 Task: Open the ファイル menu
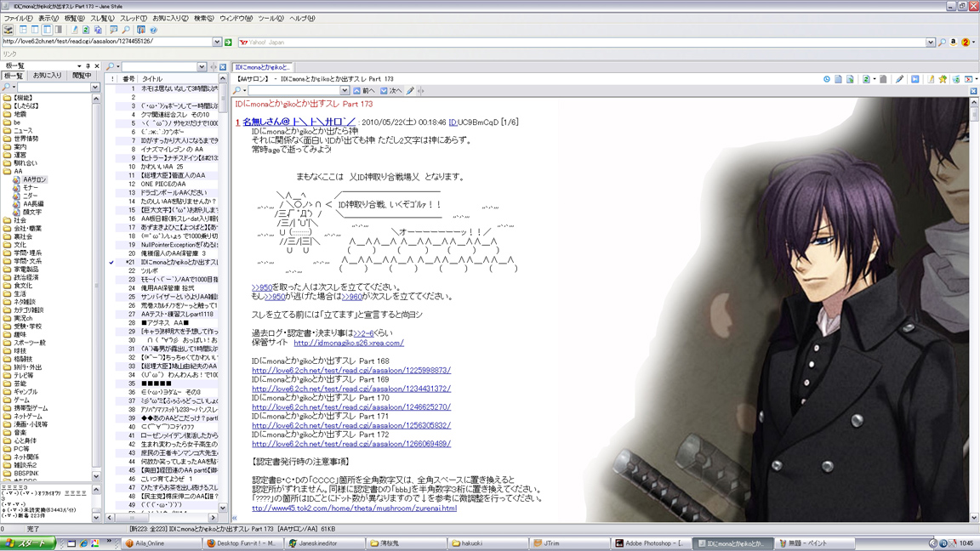click(x=18, y=18)
